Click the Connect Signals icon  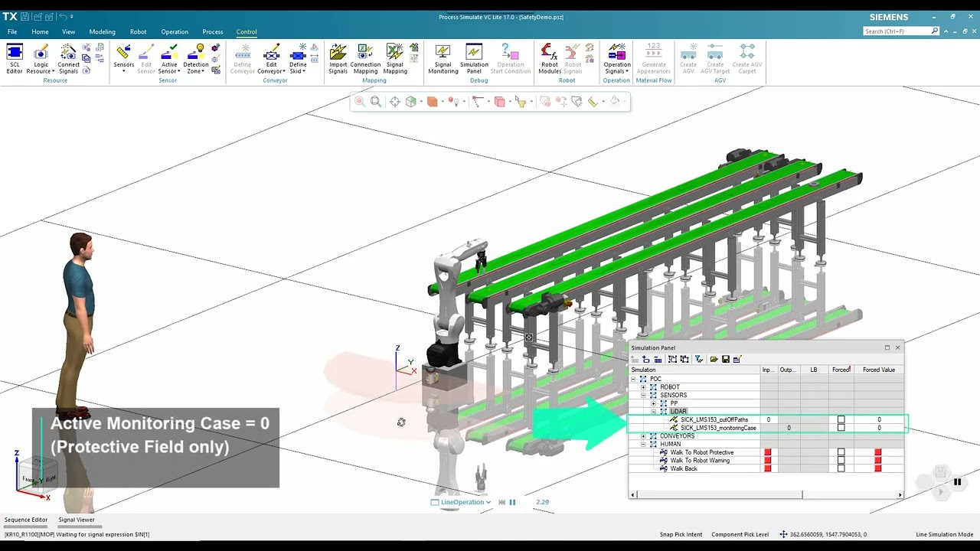(x=68, y=59)
